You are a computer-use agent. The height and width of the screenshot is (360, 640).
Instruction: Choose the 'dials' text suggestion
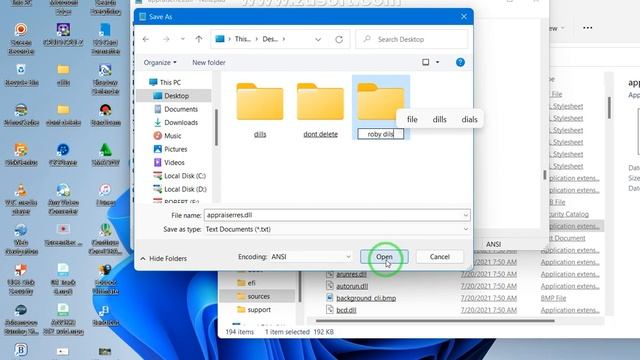(x=469, y=120)
